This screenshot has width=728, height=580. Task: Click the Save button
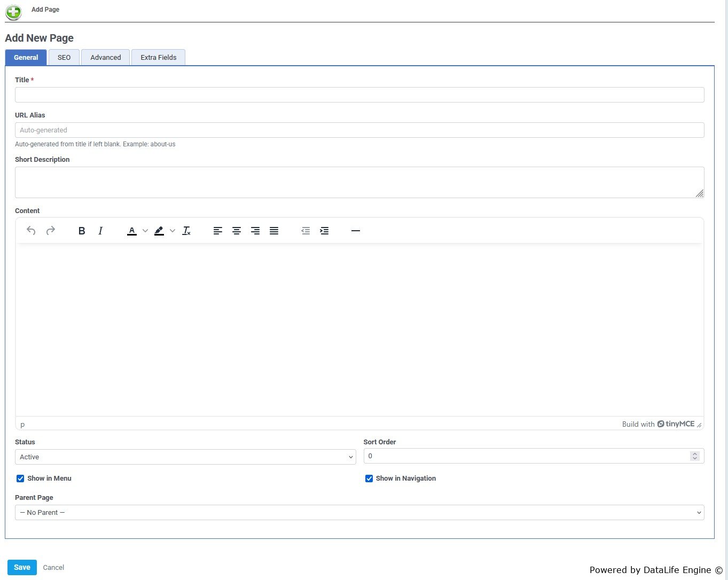pyautogui.click(x=22, y=567)
